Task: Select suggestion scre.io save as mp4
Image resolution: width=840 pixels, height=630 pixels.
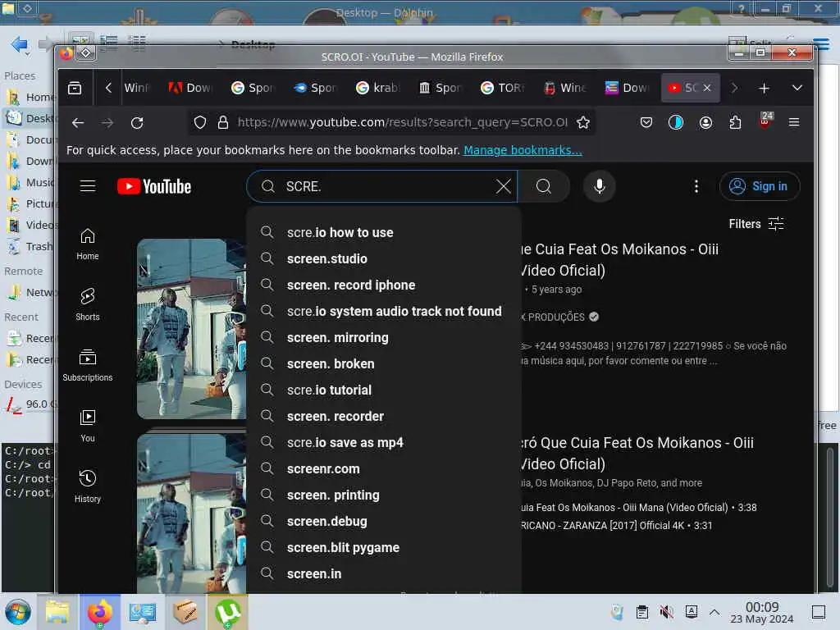Action: pyautogui.click(x=384, y=442)
